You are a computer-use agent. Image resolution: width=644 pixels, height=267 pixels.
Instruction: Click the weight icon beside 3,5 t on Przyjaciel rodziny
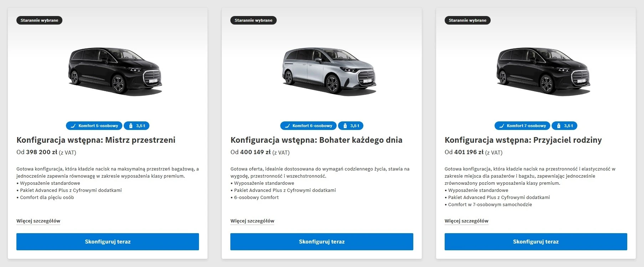[x=558, y=126]
